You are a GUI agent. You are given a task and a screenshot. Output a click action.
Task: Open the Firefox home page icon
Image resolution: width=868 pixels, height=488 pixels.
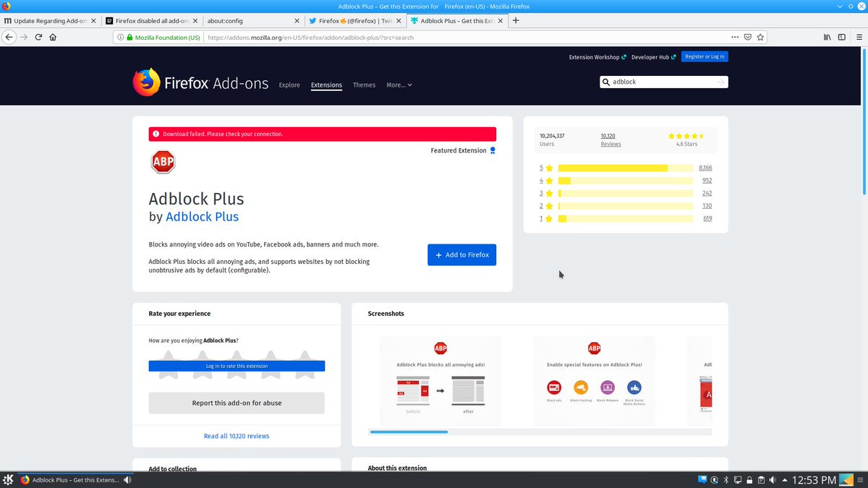point(53,37)
